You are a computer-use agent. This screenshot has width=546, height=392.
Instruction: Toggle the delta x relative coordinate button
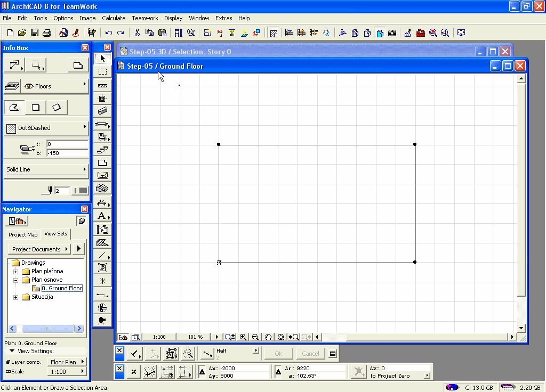(203, 372)
